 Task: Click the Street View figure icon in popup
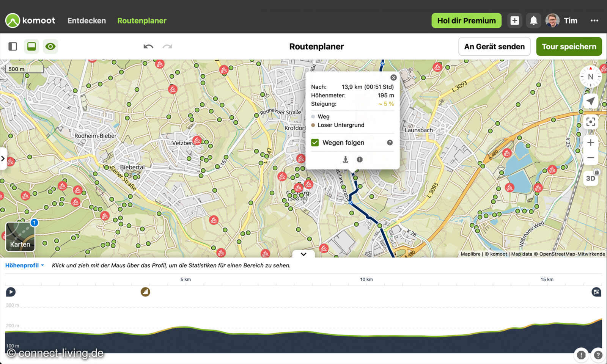[345, 160]
